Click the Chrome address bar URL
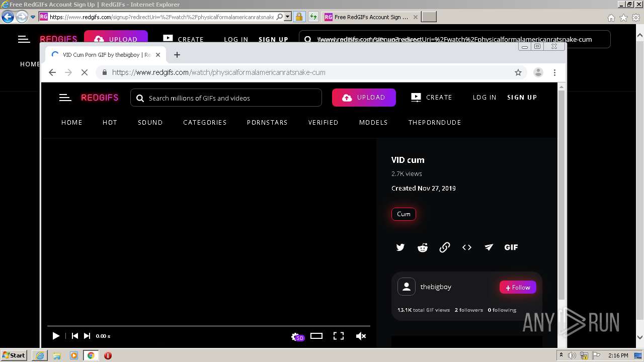 coord(219,72)
